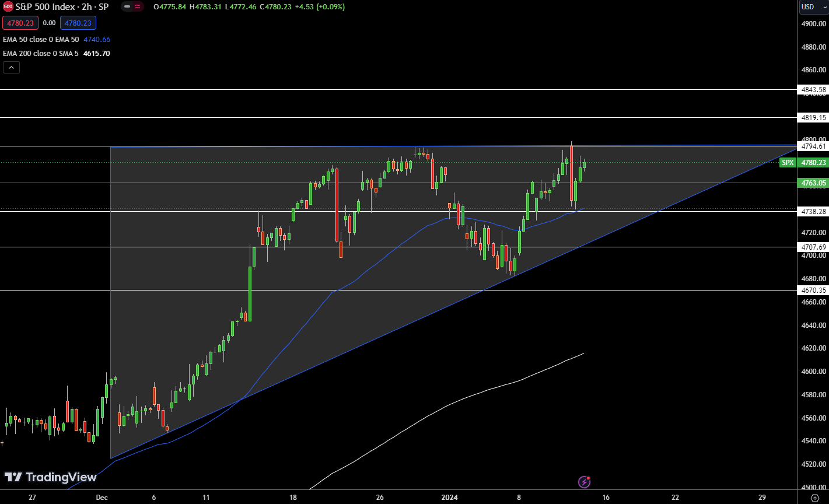
Task: Click the S&P 500 Index symbol title
Action: click(x=62, y=7)
